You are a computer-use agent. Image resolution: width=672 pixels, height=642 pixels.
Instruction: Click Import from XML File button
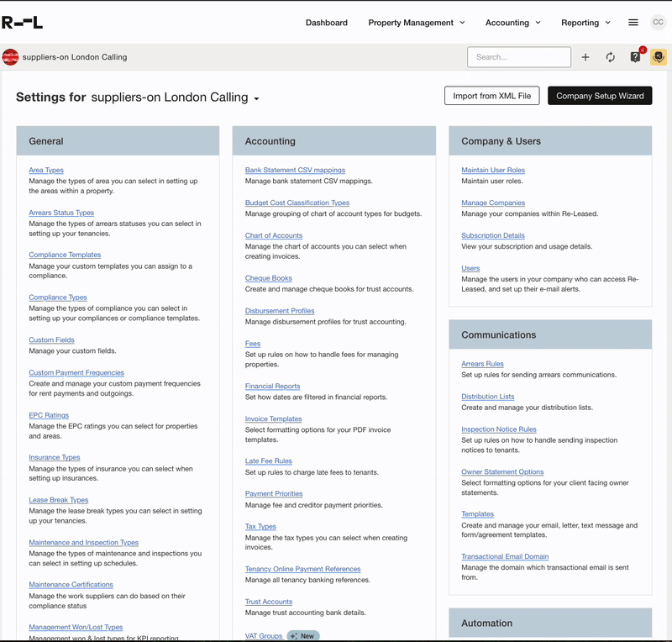pyautogui.click(x=491, y=96)
